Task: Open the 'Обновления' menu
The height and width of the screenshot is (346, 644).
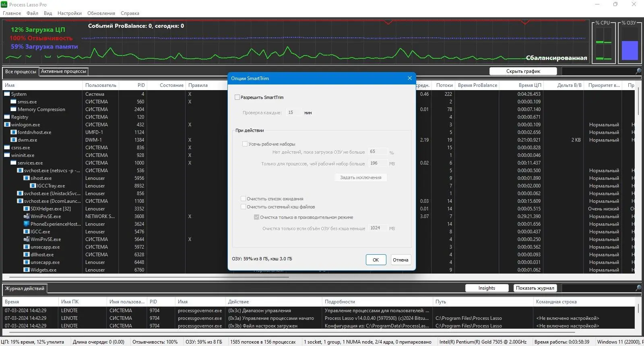Action: [101, 13]
